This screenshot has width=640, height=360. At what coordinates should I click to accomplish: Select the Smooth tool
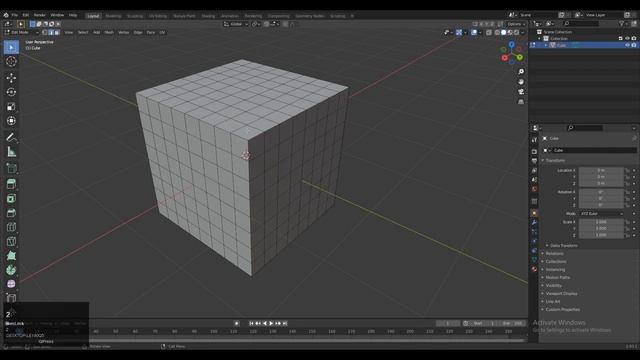coord(11,284)
